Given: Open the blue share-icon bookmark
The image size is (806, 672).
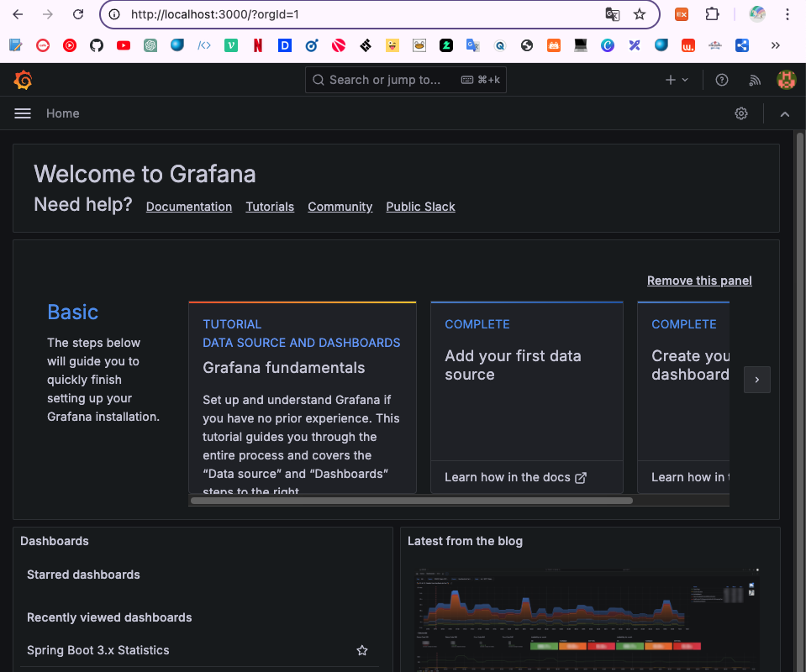Looking at the screenshot, I should tap(742, 45).
